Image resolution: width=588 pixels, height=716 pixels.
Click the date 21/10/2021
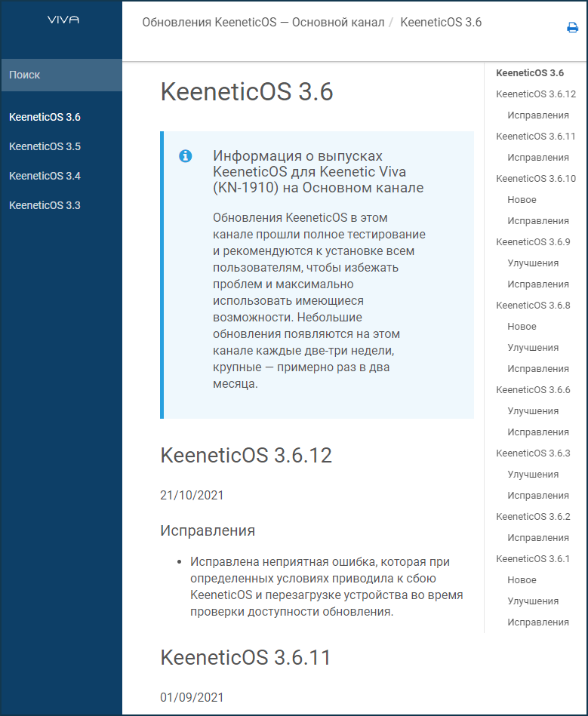[x=192, y=496]
